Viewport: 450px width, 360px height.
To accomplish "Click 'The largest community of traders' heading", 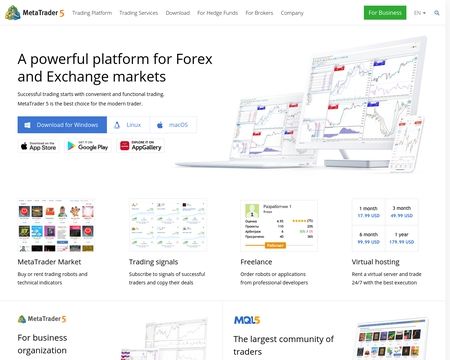I will (x=283, y=345).
